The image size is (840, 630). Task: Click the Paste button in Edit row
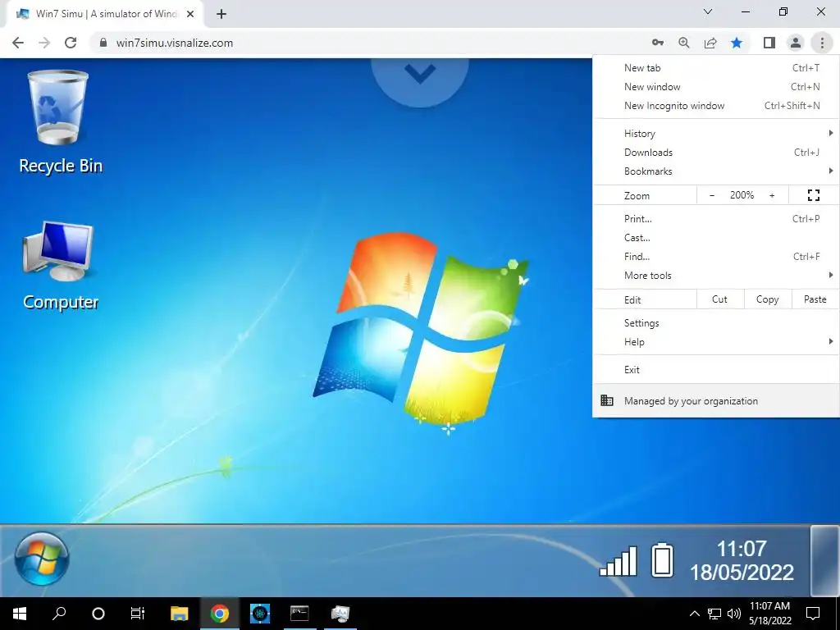815,299
